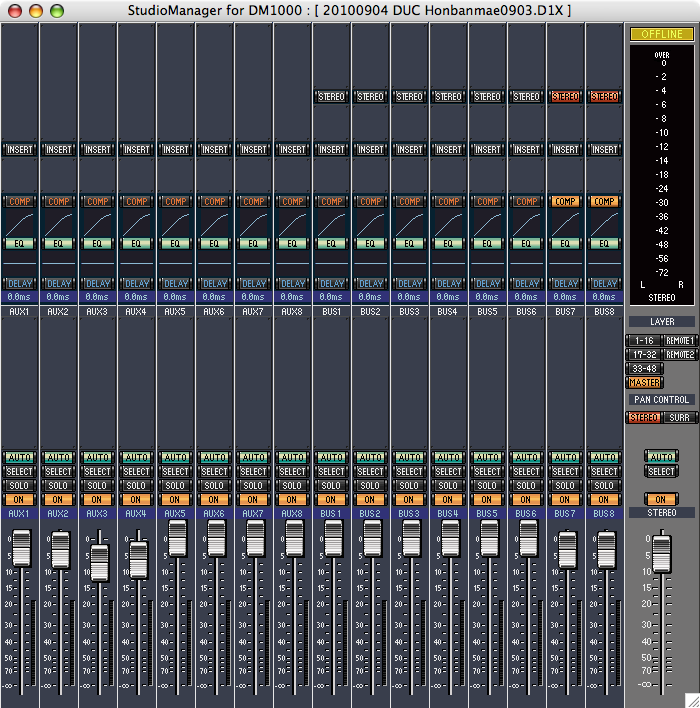Mute BUS6 with its ON button
700x708 pixels.
527,499
